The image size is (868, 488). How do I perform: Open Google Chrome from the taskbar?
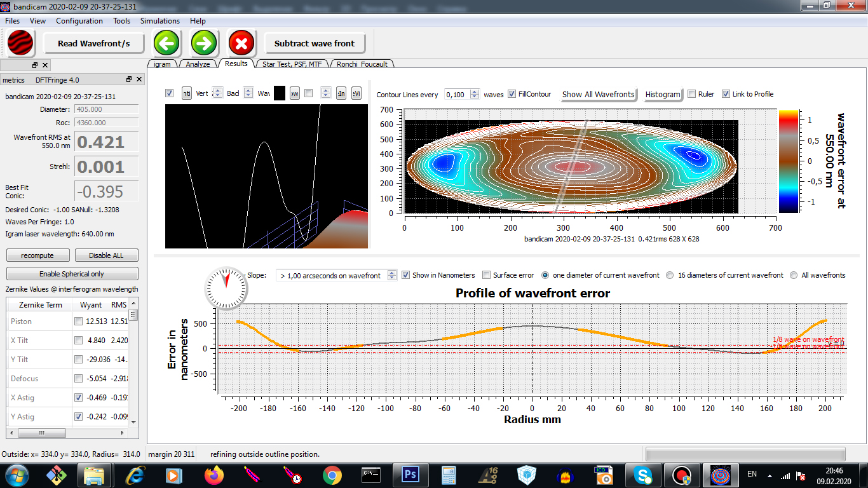tap(332, 475)
